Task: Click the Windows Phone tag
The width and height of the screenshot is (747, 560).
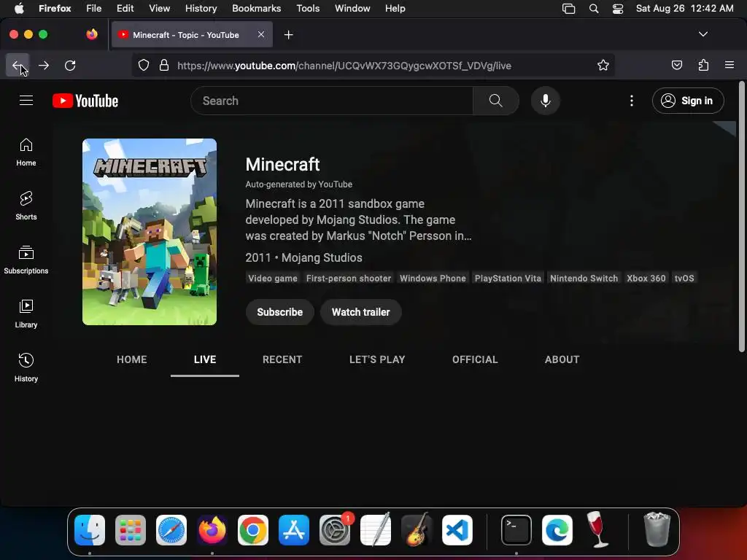Action: 433,278
